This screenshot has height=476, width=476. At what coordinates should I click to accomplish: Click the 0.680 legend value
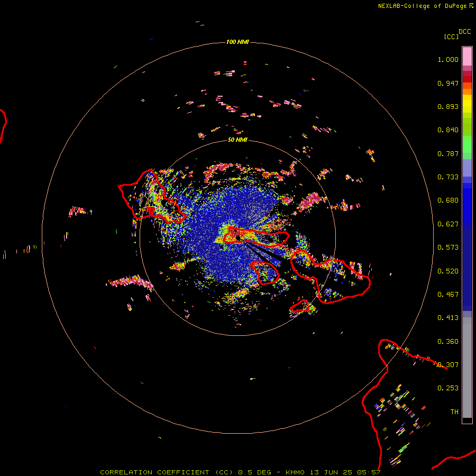pos(448,200)
